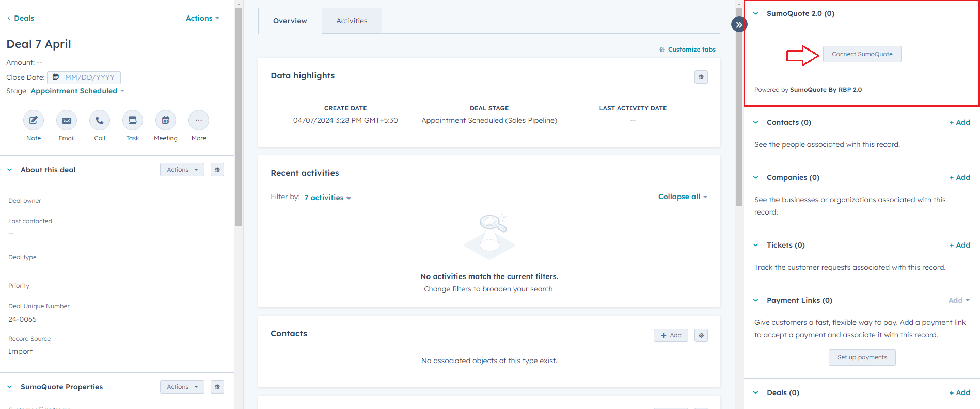
Task: Open settings gear for SumoQuote Properties
Action: (x=217, y=387)
